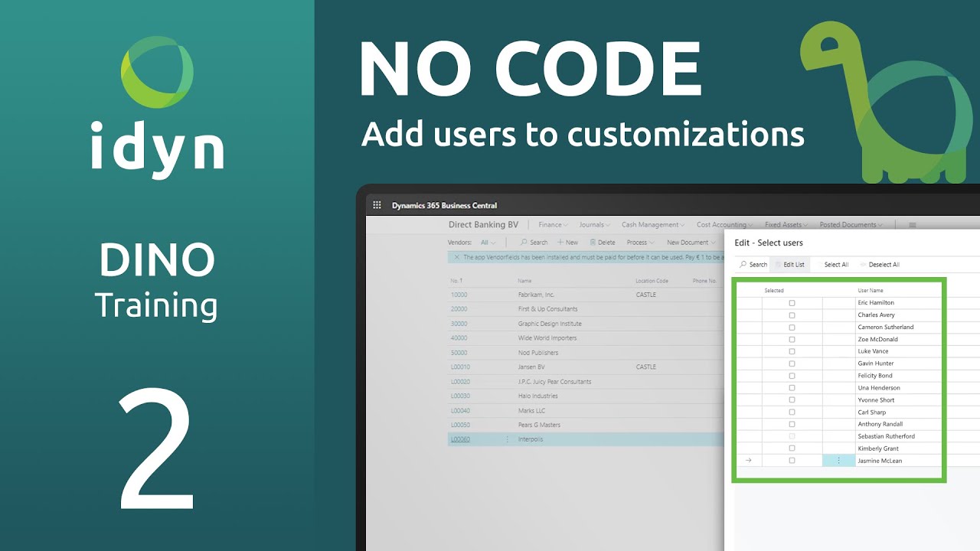
Task: Click Search in the Vendors toolbar
Action: tap(534, 243)
